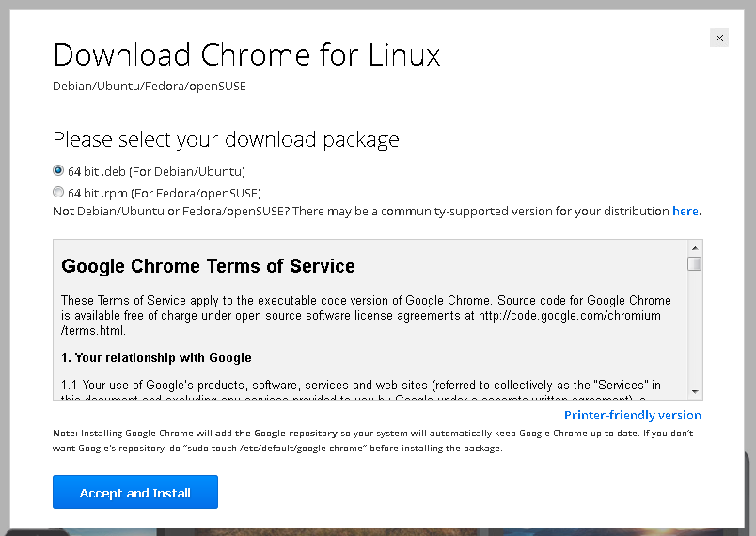Viewport: 756px width, 536px height.
Task: Click the 'Download Chrome for Linux' title
Action: 246,55
